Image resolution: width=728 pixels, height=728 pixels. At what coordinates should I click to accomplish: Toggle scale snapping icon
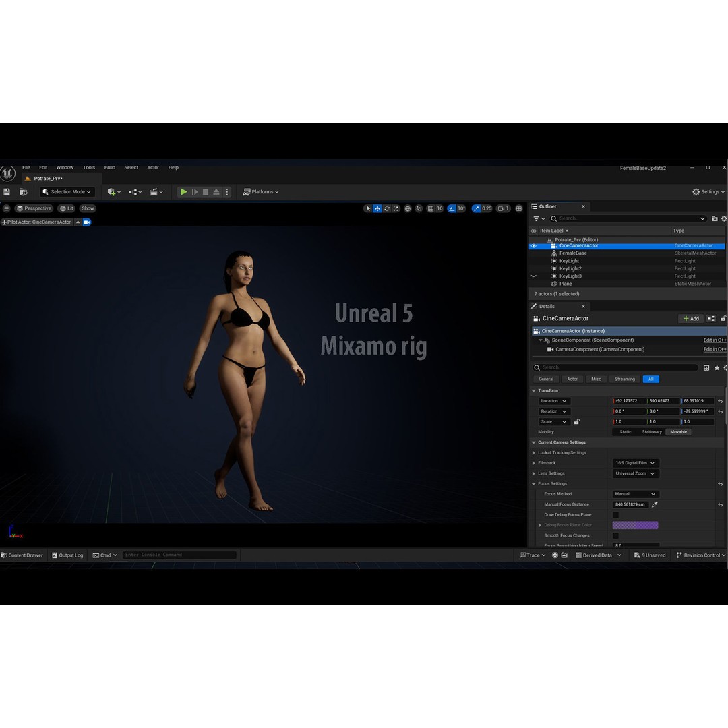click(476, 208)
